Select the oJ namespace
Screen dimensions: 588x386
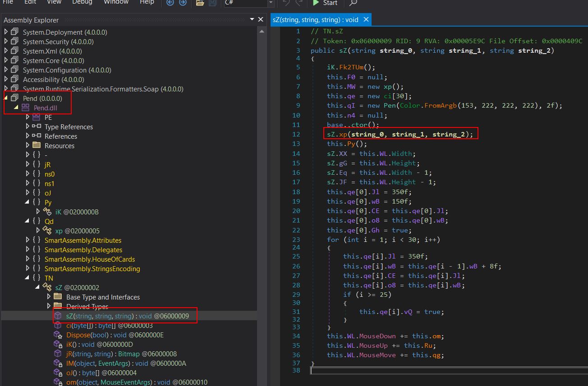click(x=48, y=193)
